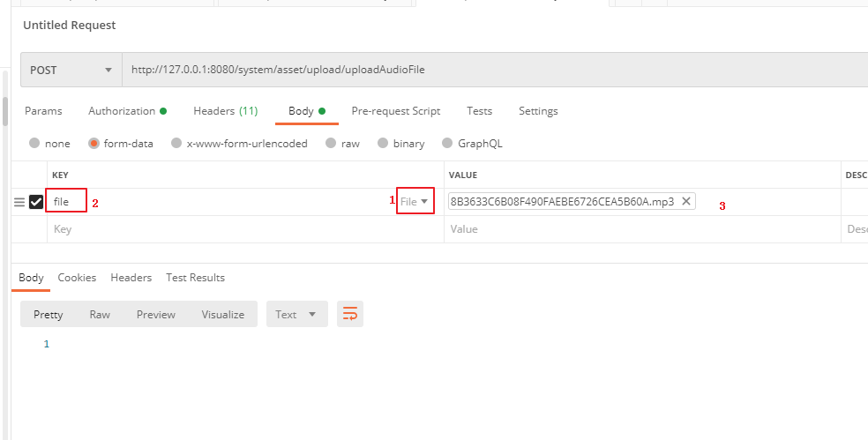Go to the Pre-request Script tab
This screenshot has height=440, width=868.
(x=395, y=111)
